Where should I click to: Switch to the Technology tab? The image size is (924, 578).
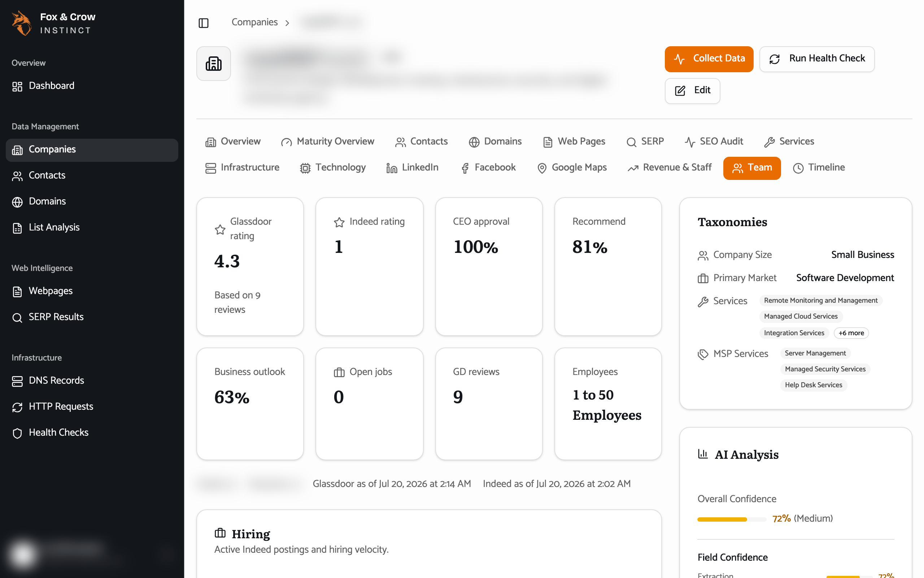(x=332, y=168)
